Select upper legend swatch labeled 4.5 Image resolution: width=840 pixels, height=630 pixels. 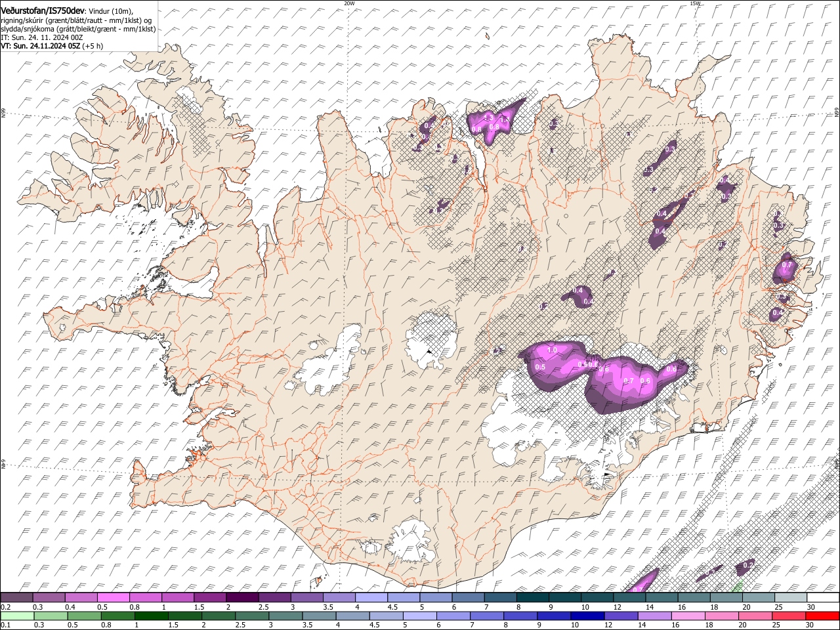tap(404, 597)
